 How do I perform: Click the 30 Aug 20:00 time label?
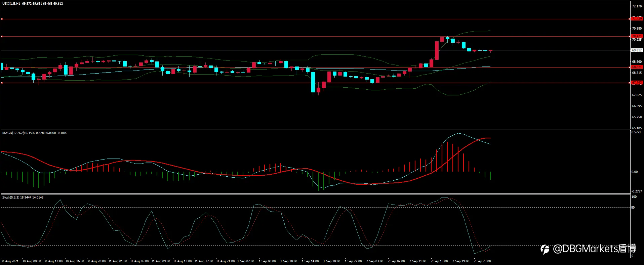coord(96,261)
